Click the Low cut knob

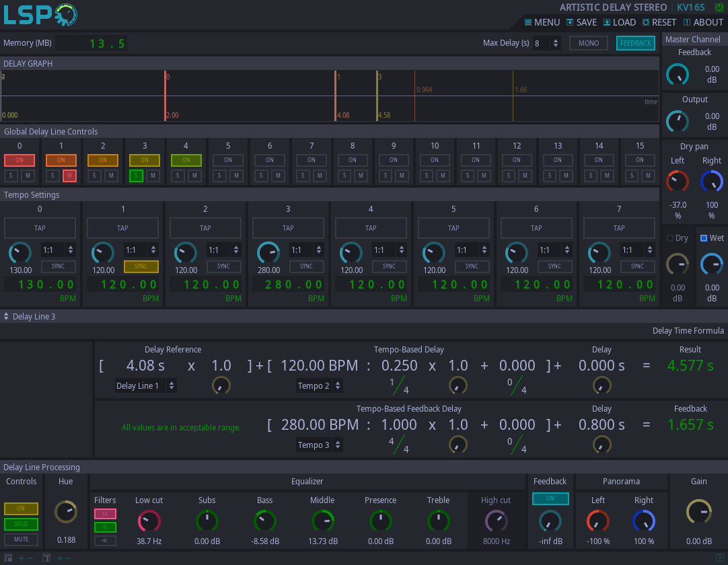pyautogui.click(x=149, y=521)
